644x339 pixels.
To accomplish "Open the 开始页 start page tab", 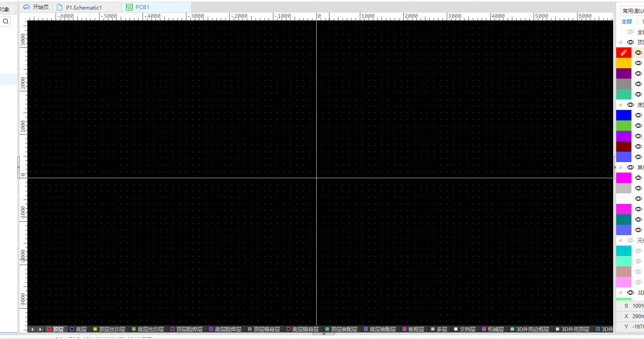I will tap(37, 7).
